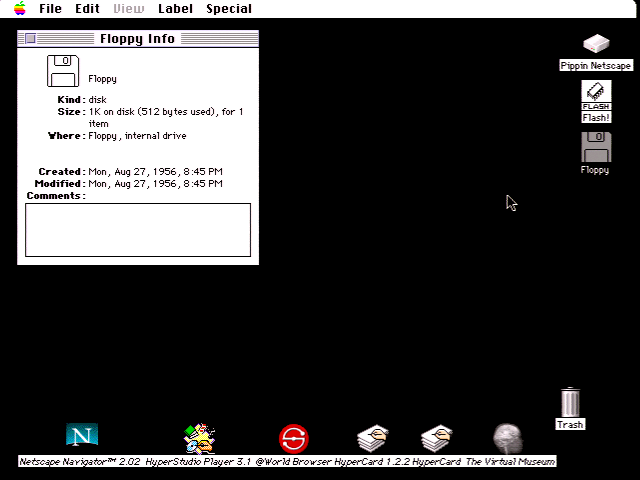Select the Trash can icon

(570, 402)
